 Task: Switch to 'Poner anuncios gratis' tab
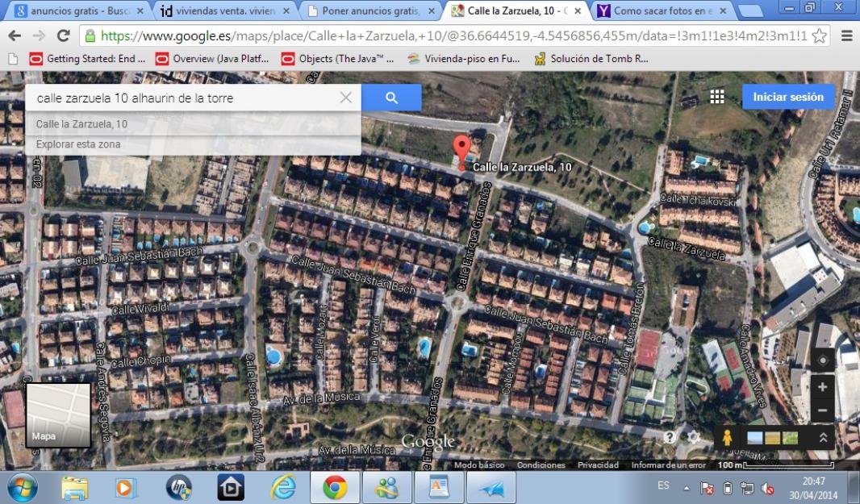tap(371, 10)
